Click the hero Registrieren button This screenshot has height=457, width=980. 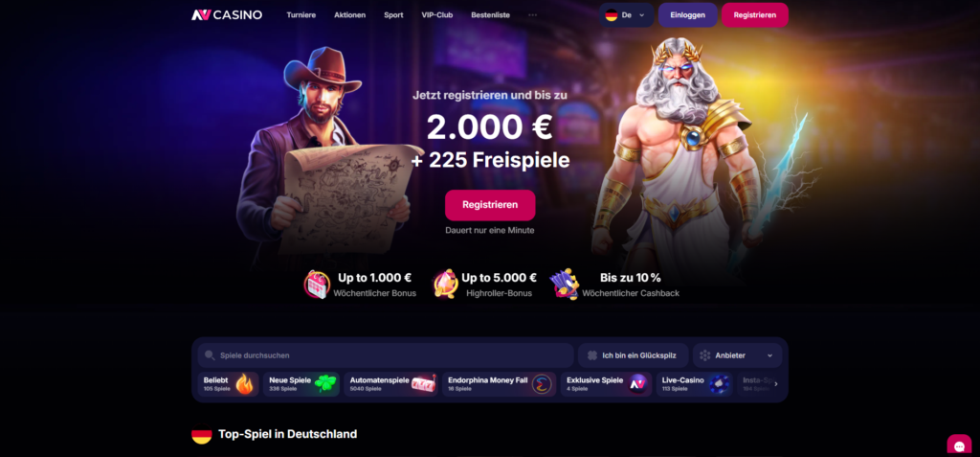pos(490,205)
